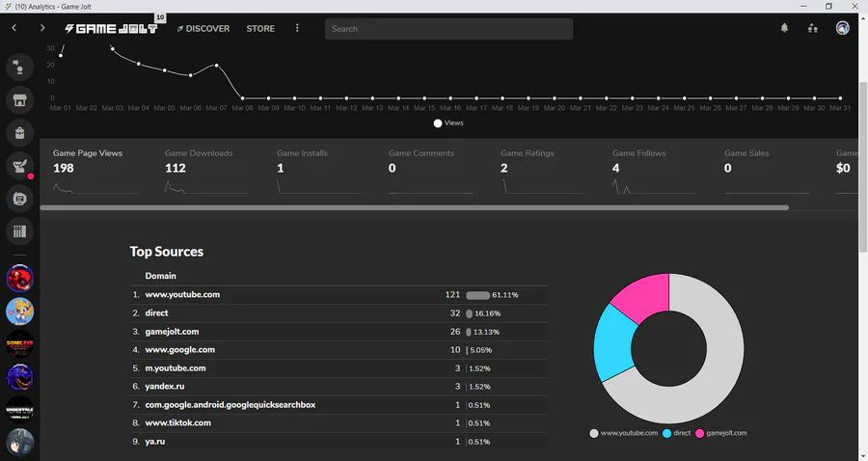The height and width of the screenshot is (461, 868).
Task: Toggle direct in donut chart legend
Action: 676,433
